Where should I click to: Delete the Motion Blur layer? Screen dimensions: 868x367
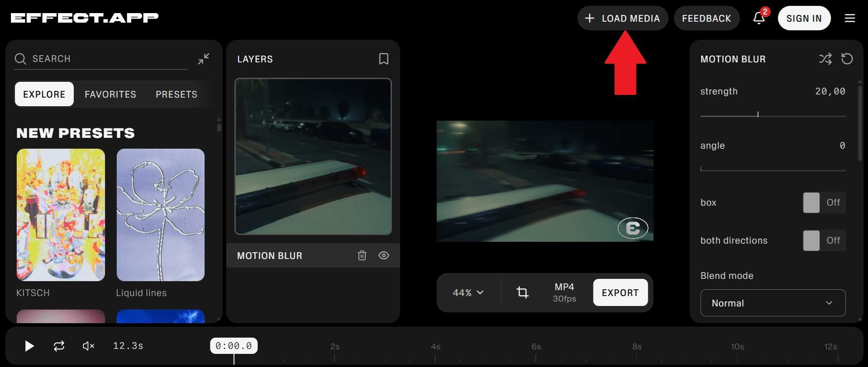pos(362,255)
